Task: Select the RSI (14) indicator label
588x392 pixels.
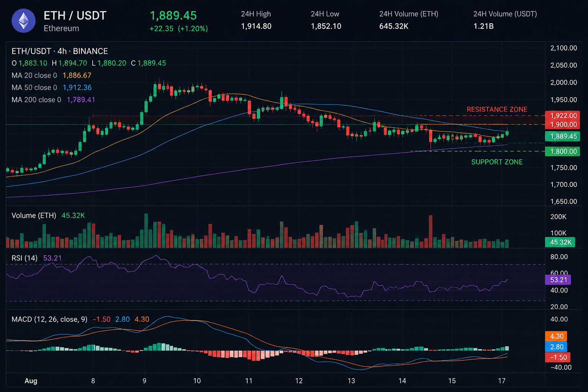Action: (24, 258)
